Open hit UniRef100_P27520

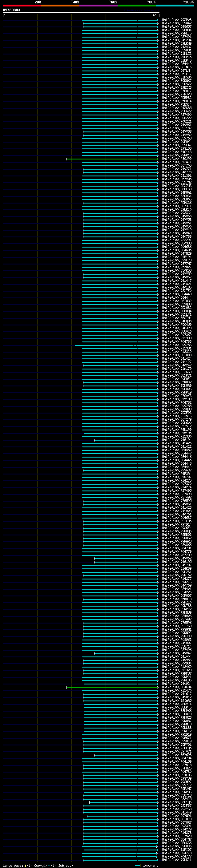point(176,836)
